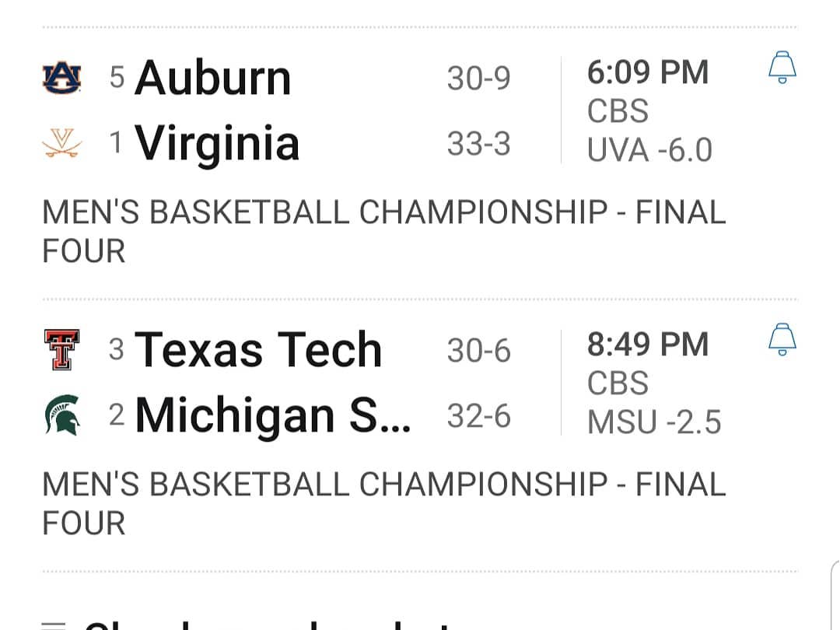This screenshot has width=840, height=630.
Task: Tap the Michigan State Spartan helmet logo
Action: (x=61, y=415)
